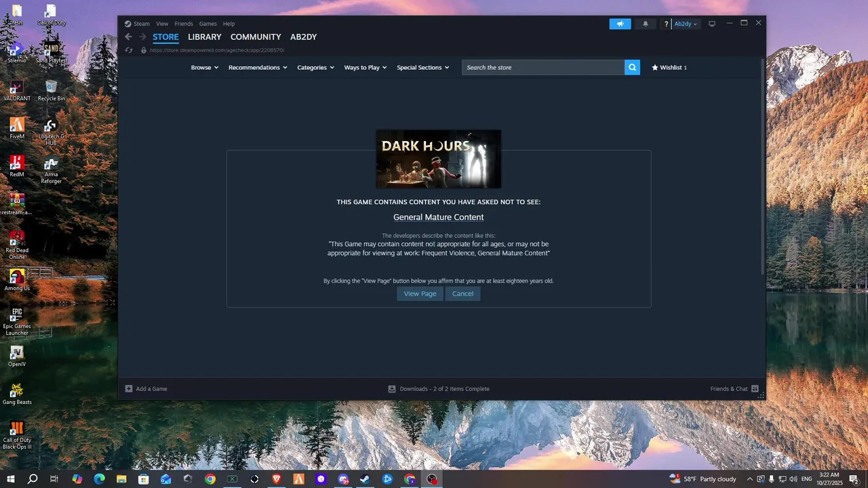The width and height of the screenshot is (868, 488).
Task: Open OpenIV desktop shortcut
Action: click(x=17, y=357)
